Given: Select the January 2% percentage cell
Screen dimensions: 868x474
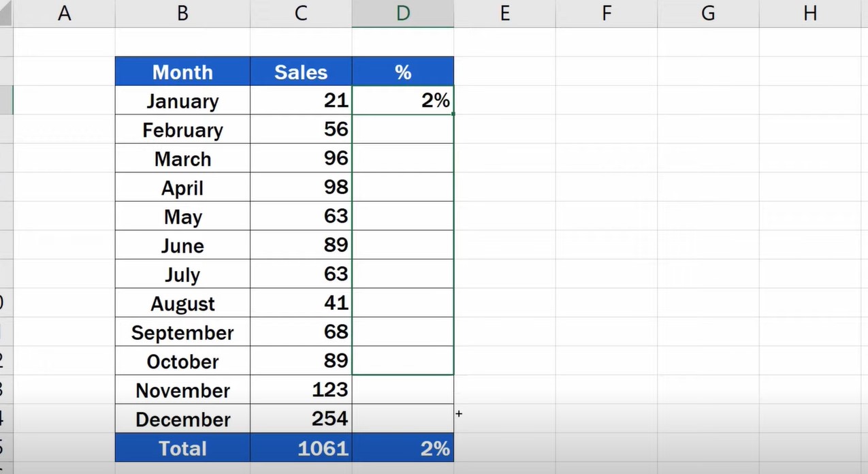Looking at the screenshot, I should [403, 101].
